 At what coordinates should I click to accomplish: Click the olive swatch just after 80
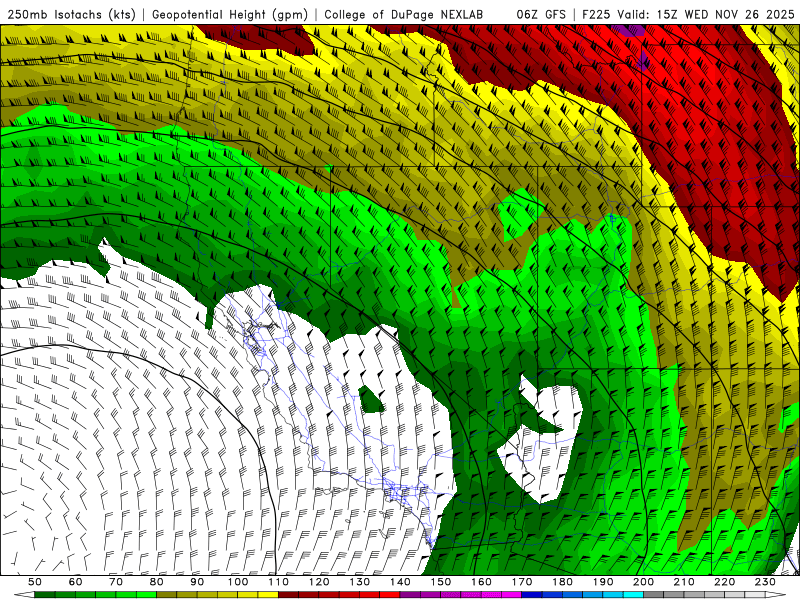pyautogui.click(x=166, y=595)
